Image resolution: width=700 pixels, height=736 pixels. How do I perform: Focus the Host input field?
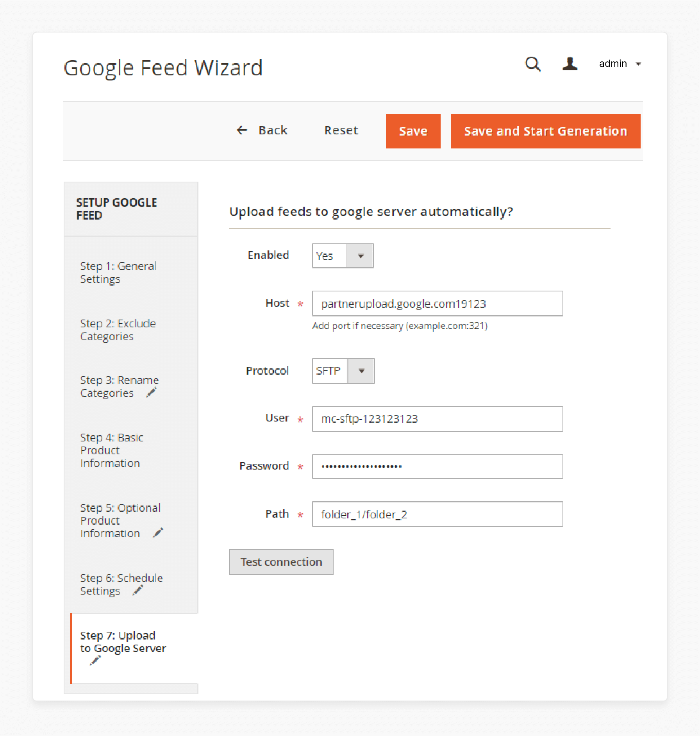pos(437,304)
